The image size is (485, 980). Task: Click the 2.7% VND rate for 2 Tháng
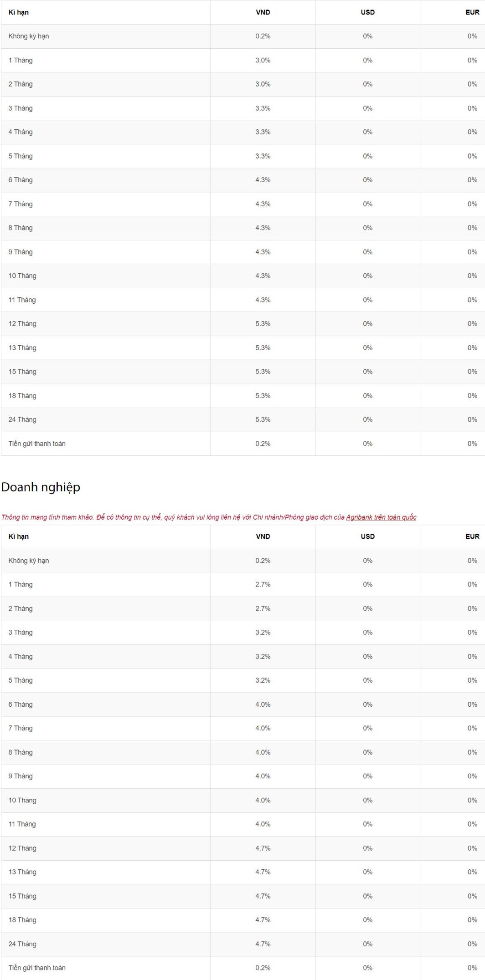click(x=263, y=608)
